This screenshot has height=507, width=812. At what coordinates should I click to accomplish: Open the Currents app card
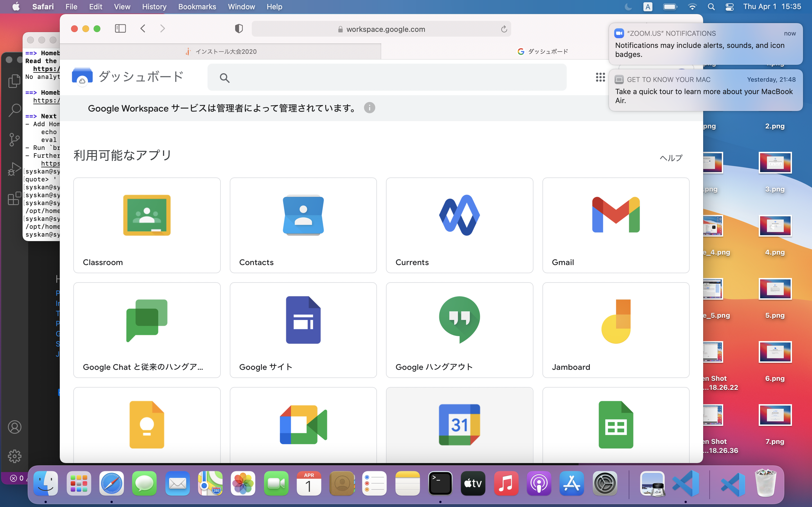pos(459,225)
